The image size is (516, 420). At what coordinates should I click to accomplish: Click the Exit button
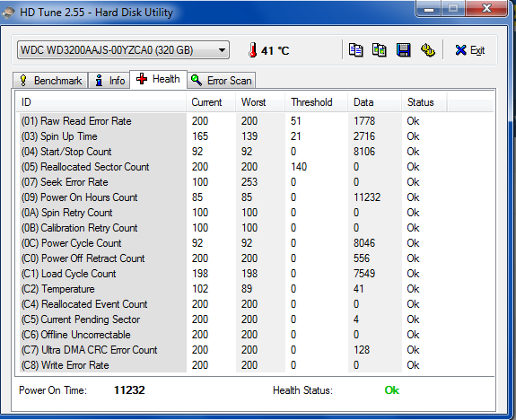tap(470, 50)
